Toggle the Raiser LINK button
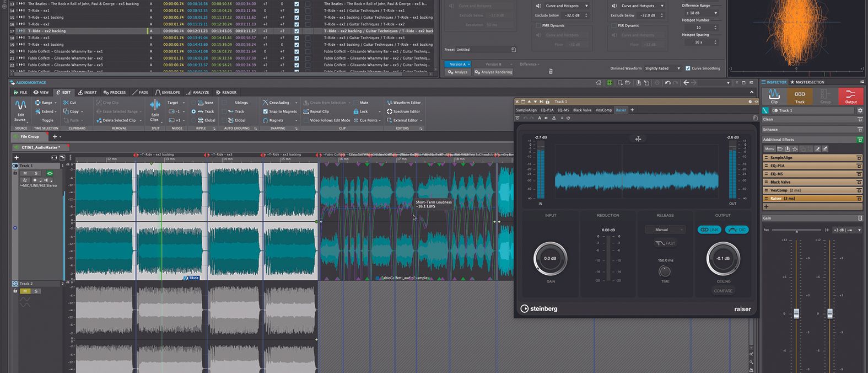The height and width of the screenshot is (373, 868). pos(709,230)
